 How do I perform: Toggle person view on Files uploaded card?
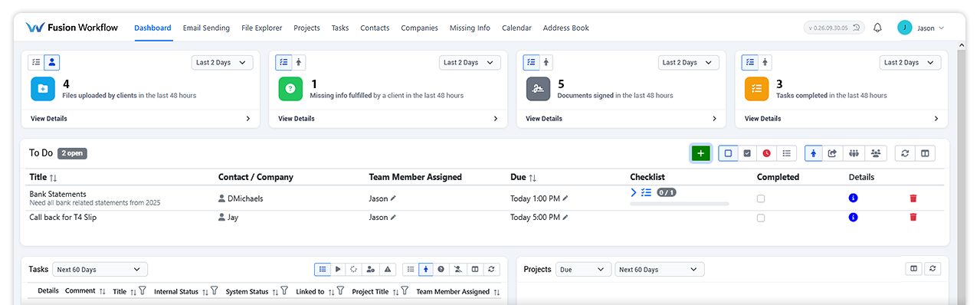pyautogui.click(x=52, y=63)
